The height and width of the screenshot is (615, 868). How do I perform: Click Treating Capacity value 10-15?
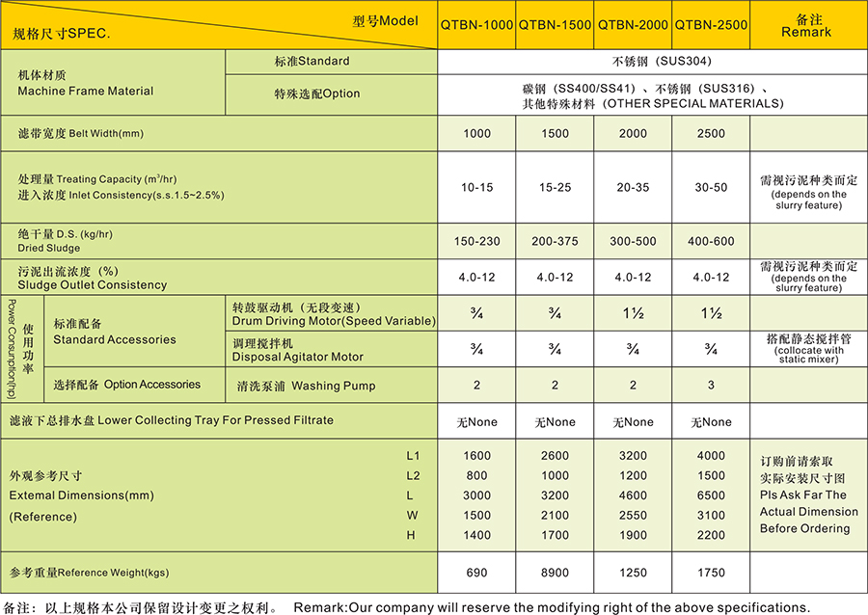click(x=478, y=187)
